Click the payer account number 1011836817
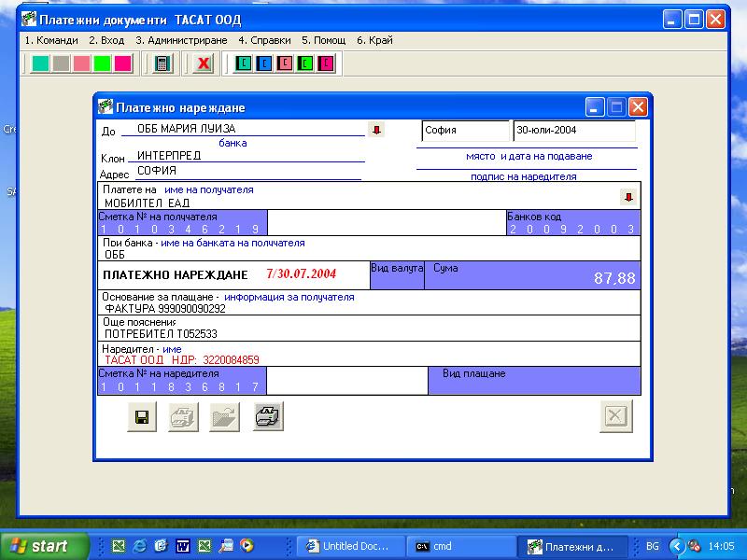This screenshot has width=747, height=560. (x=182, y=387)
